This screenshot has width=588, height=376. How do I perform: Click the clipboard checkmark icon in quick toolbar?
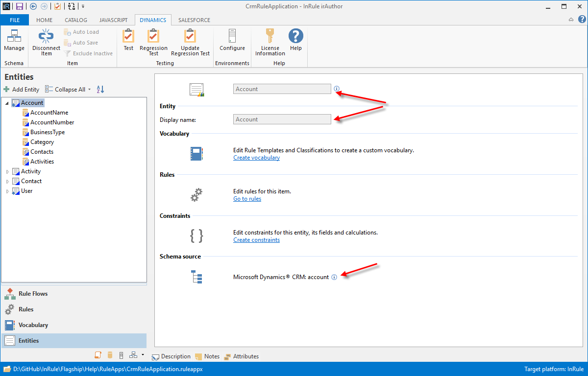pyautogui.click(x=57, y=6)
